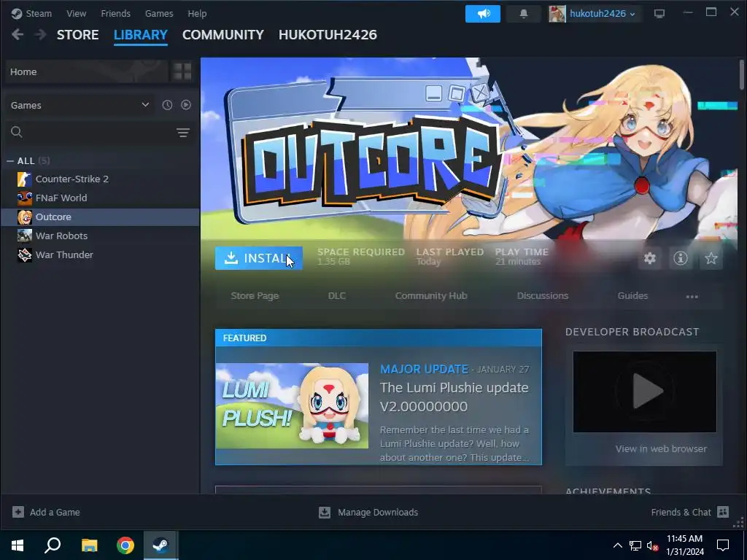This screenshot has height=560, width=747.
Task: Select Counter-Strike 2 in library list
Action: (x=100, y=179)
